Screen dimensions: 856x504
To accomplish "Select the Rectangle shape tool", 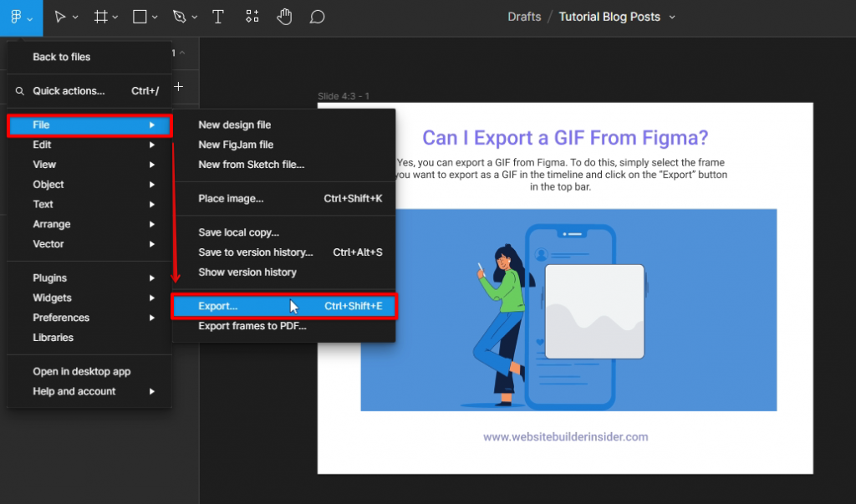I will point(140,17).
